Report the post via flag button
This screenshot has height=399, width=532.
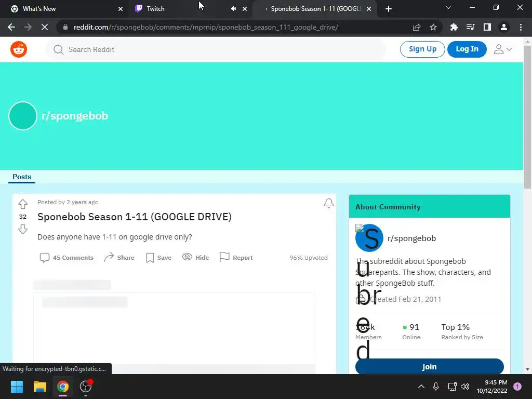coord(236,258)
